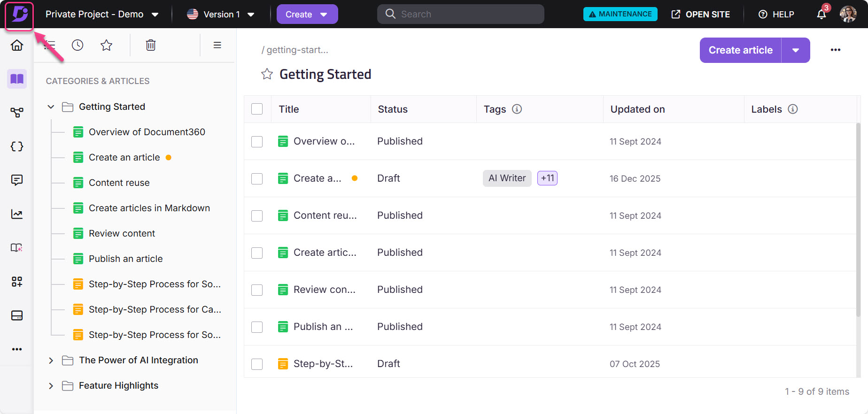
Task: Open the Create article dropdown arrow
Action: pyautogui.click(x=796, y=50)
